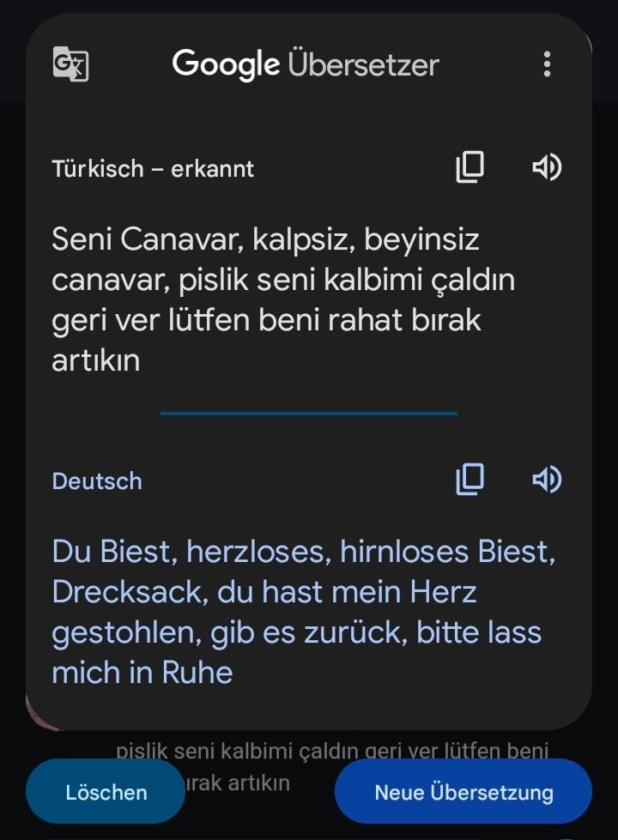Open the three-dot overflow menu
This screenshot has height=840, width=618.
(x=547, y=64)
